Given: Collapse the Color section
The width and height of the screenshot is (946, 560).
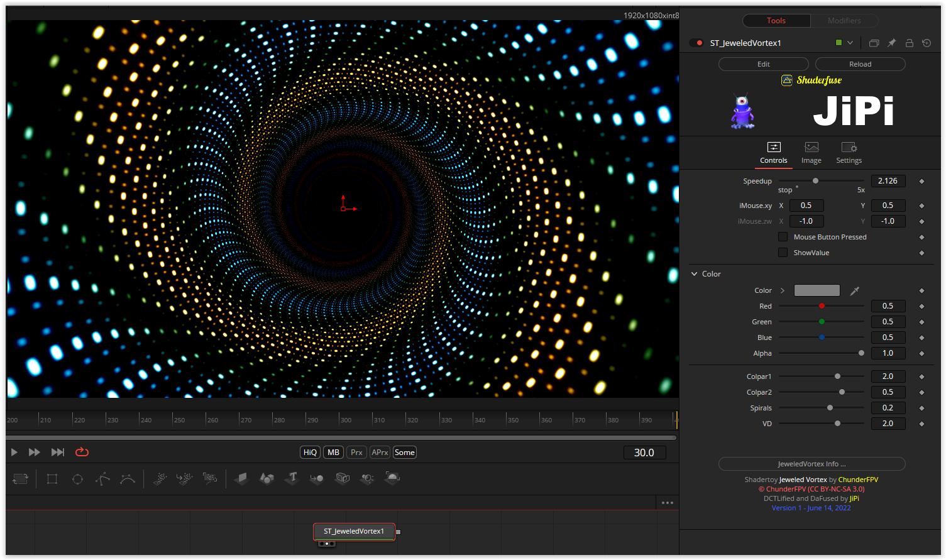Looking at the screenshot, I should coord(695,274).
